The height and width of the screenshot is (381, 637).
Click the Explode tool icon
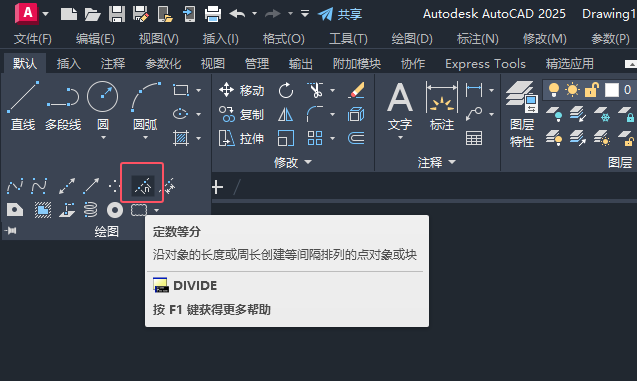click(x=356, y=115)
